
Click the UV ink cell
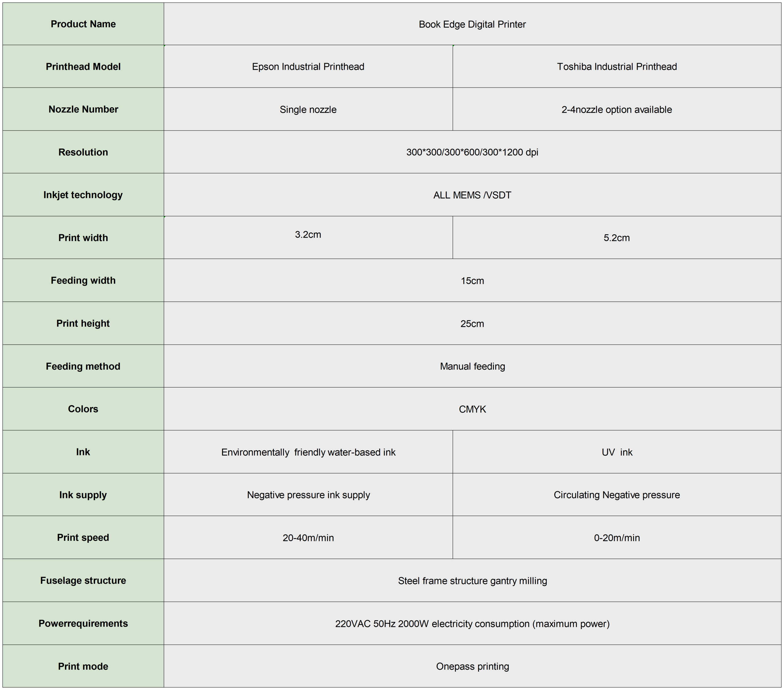(616, 452)
